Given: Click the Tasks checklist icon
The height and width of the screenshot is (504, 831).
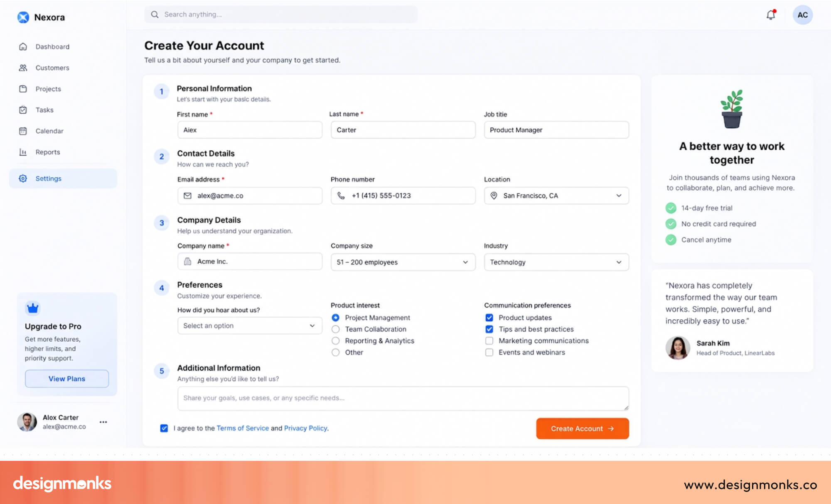Looking at the screenshot, I should [23, 110].
